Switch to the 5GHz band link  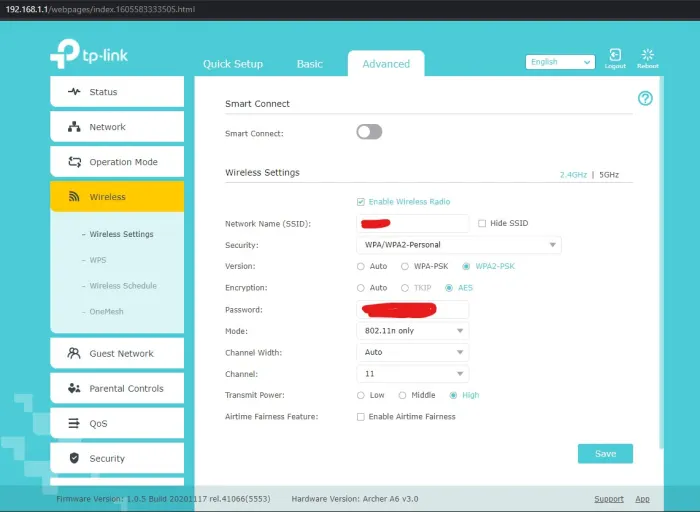pyautogui.click(x=609, y=175)
